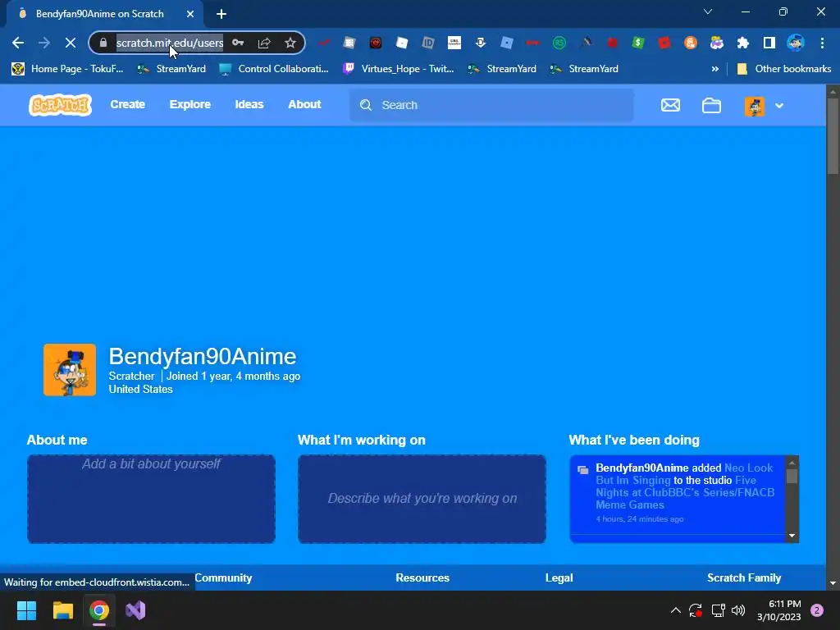Open the Create menu item
This screenshot has width=840, height=630.
127,104
